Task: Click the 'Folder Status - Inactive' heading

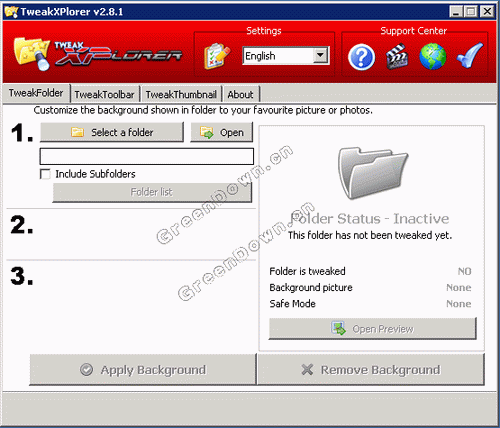Action: point(370,219)
